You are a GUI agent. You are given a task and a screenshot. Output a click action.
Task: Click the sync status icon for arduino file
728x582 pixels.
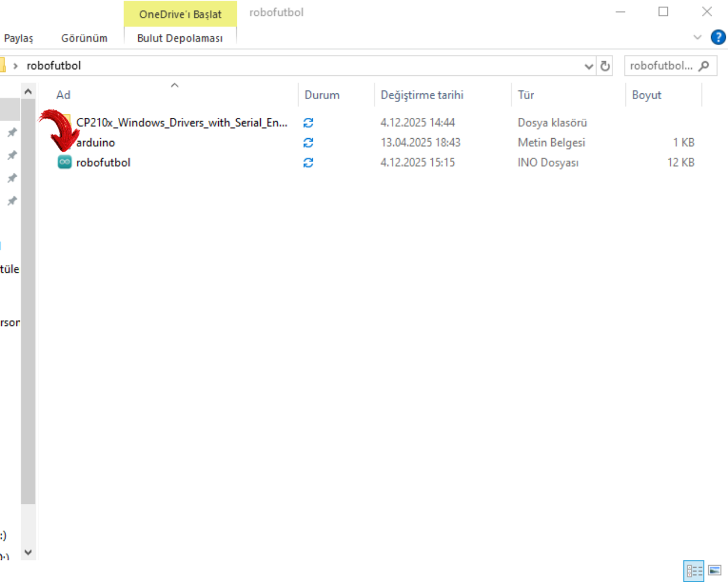point(308,143)
